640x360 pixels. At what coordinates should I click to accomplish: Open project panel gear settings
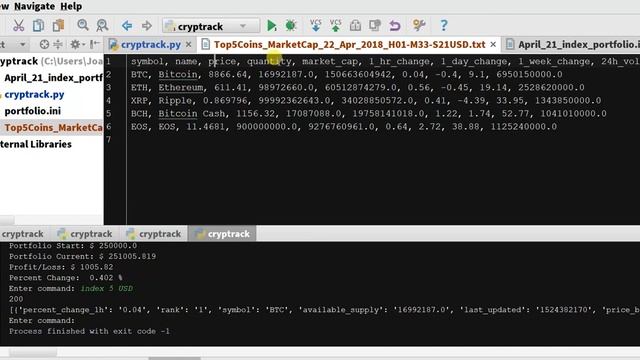[x=76, y=44]
